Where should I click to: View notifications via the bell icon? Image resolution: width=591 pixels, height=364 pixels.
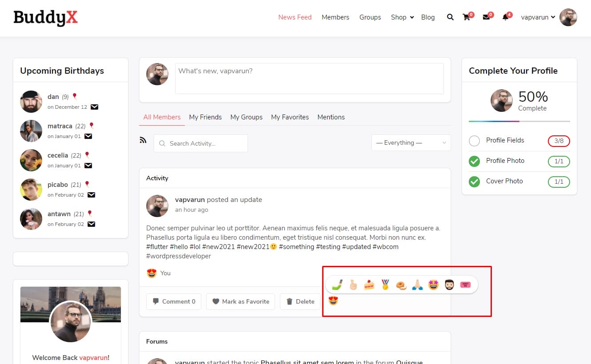tap(505, 17)
